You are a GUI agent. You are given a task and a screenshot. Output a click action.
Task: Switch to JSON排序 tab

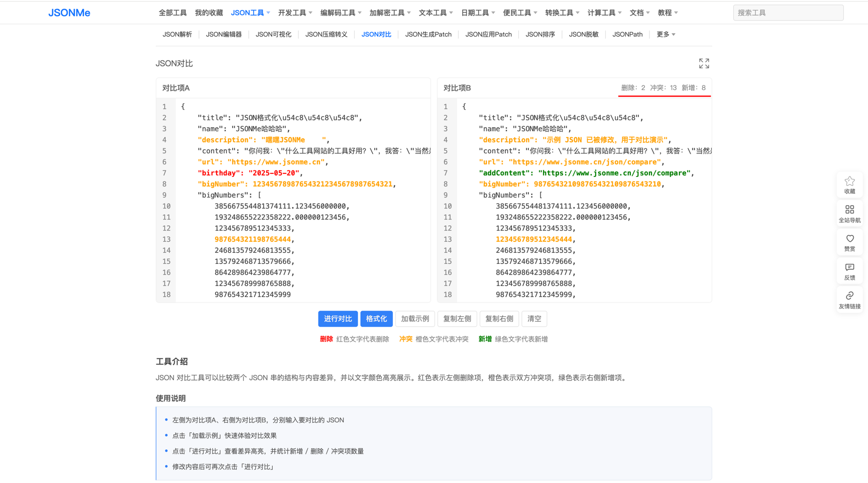(540, 34)
